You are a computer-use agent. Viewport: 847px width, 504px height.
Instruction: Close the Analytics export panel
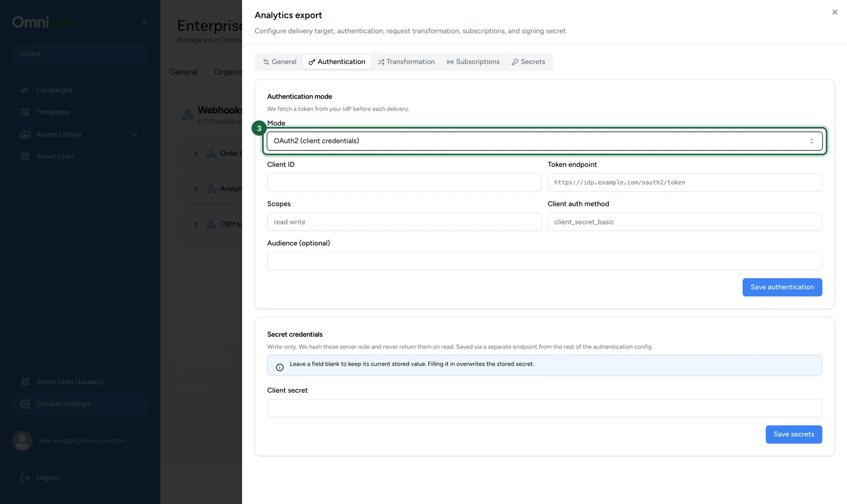(x=834, y=12)
